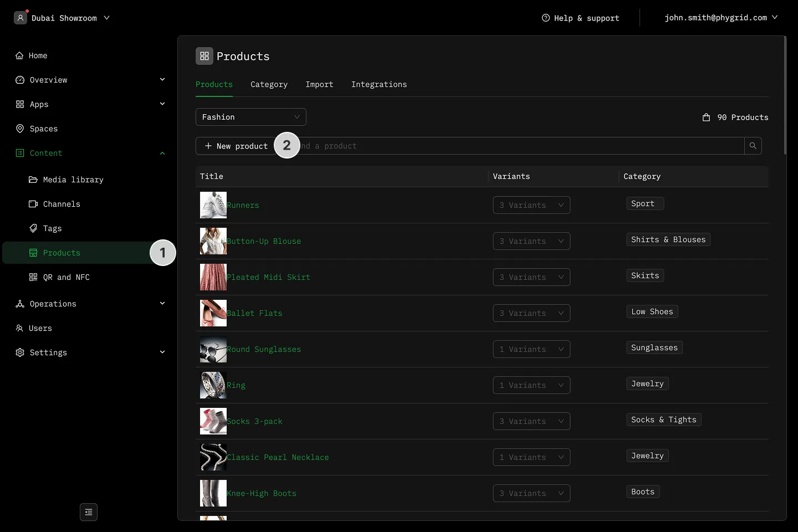
Task: Open Ring variants dropdown
Action: pos(531,385)
